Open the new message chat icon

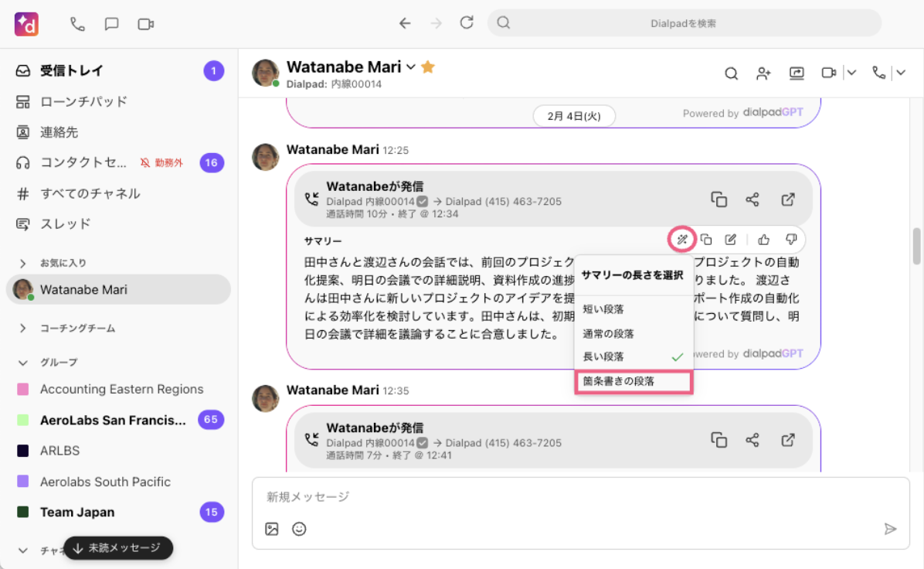click(111, 24)
